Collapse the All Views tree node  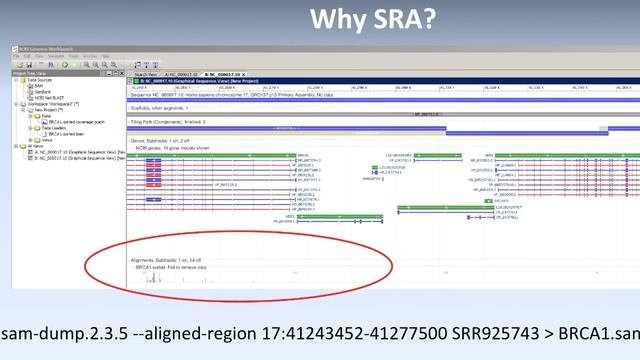(x=16, y=146)
